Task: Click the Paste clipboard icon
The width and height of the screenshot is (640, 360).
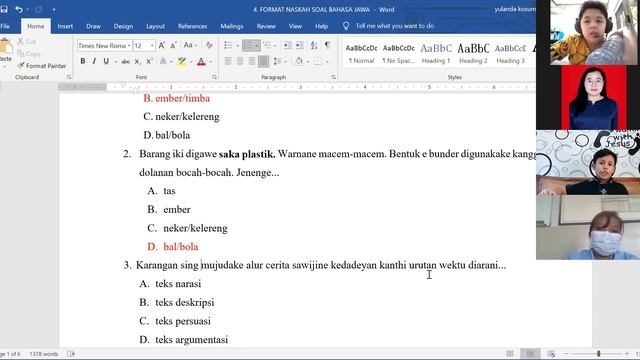Action: click(6, 46)
